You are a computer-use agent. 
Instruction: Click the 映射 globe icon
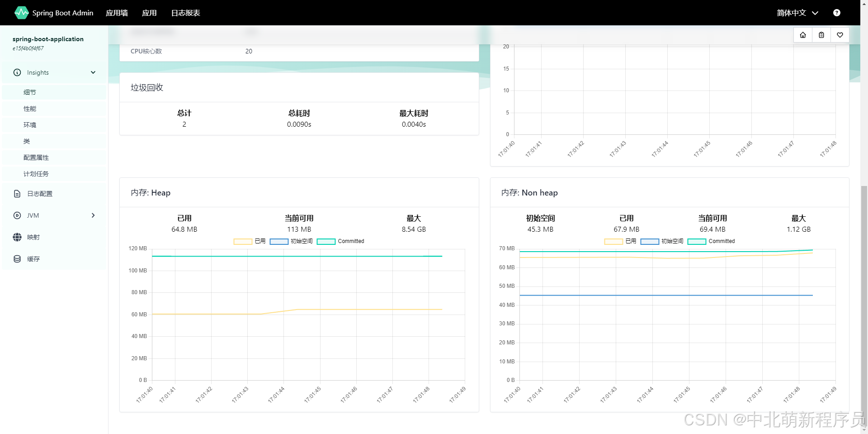tap(17, 237)
